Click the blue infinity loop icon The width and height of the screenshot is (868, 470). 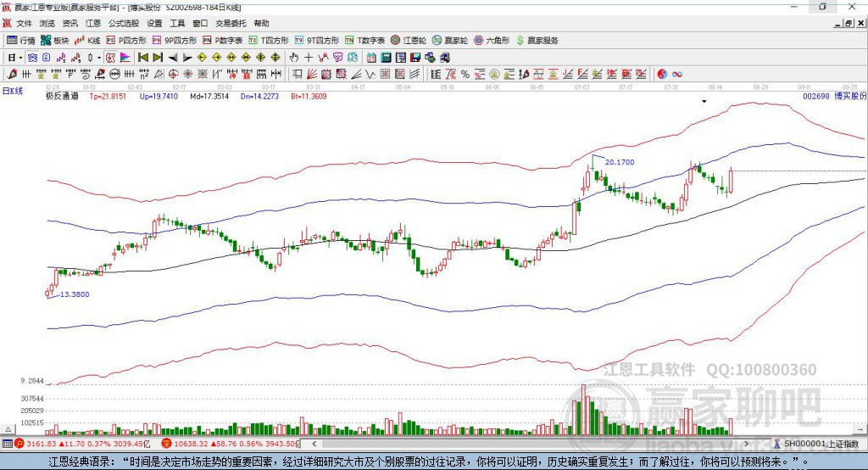click(x=677, y=74)
